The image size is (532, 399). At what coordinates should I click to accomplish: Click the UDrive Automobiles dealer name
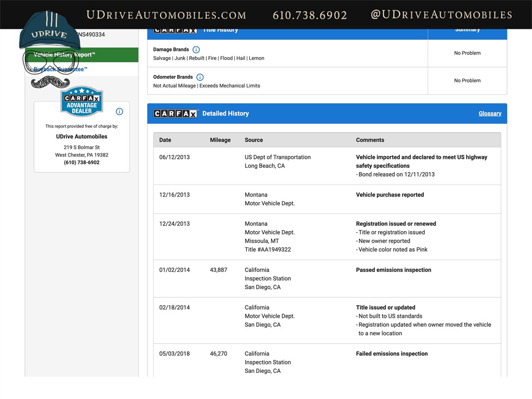click(x=82, y=136)
